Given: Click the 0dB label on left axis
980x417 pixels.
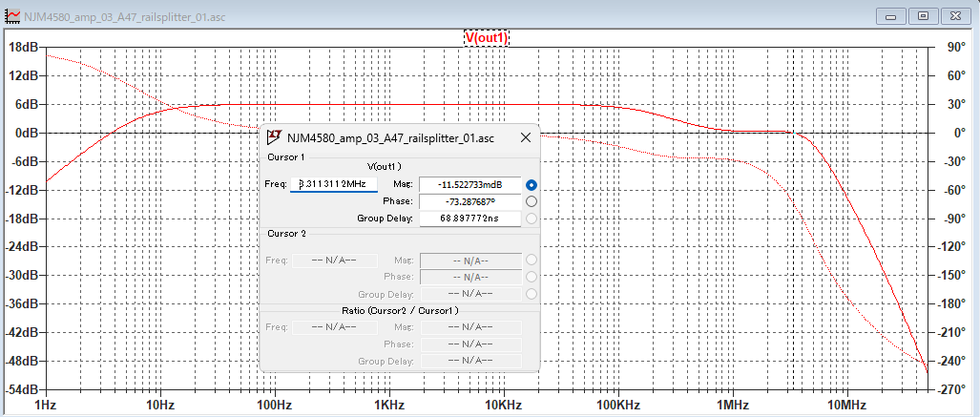Looking at the screenshot, I should (25, 133).
